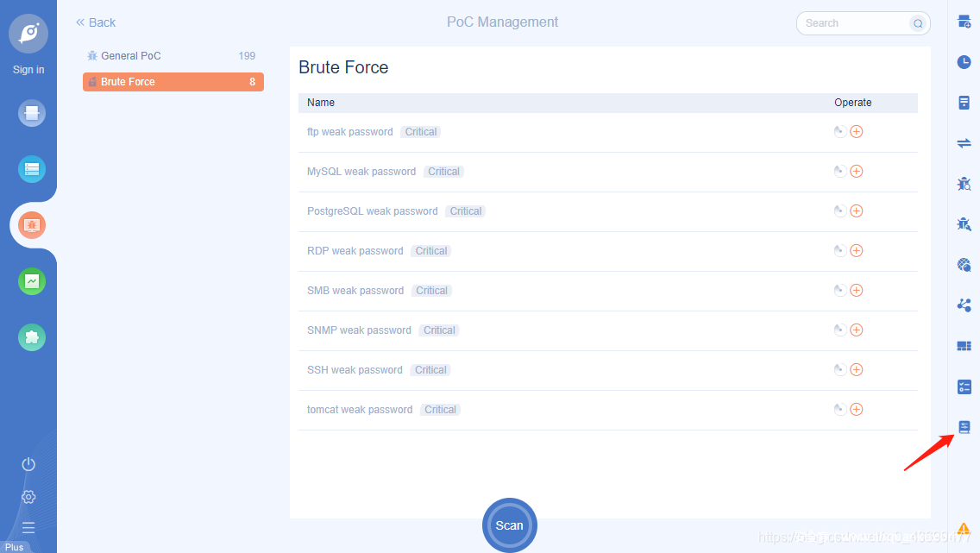The width and height of the screenshot is (980, 553).
Task: Click the Search input field
Action: click(854, 23)
